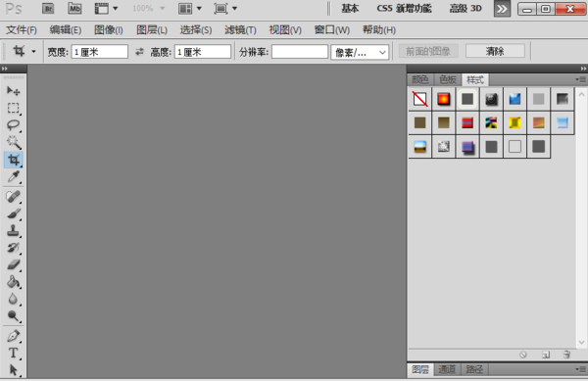Collapse right panel dock to icons
This screenshot has height=381, width=588.
point(583,69)
